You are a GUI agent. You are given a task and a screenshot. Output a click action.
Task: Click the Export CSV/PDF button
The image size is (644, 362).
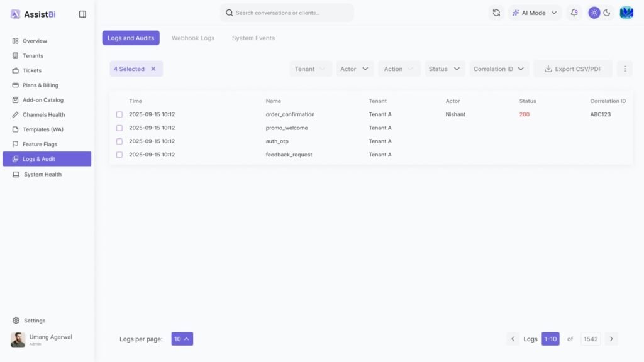click(x=572, y=69)
